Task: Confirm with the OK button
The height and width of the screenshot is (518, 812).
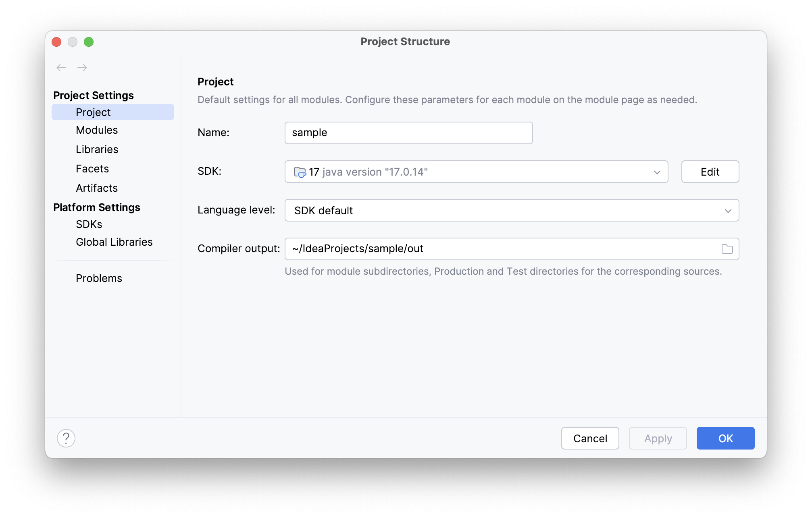Action: pos(725,438)
